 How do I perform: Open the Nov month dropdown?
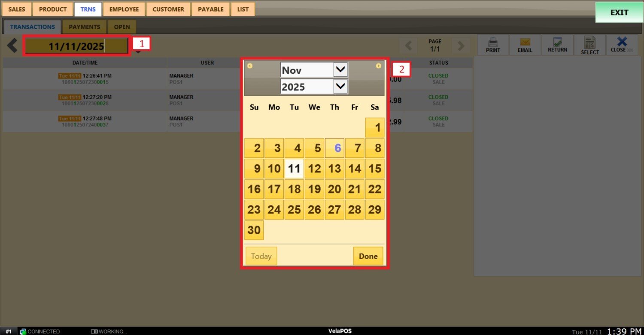point(340,70)
